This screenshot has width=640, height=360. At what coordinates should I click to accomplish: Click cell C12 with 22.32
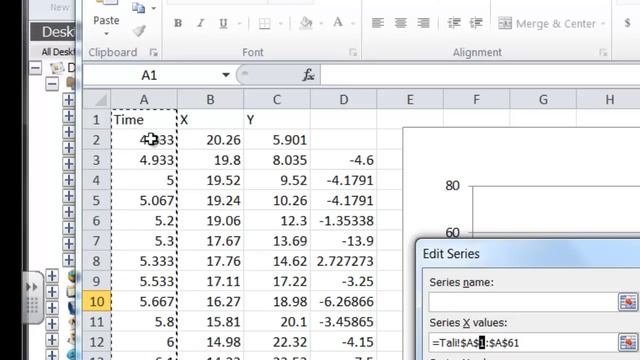coord(277,342)
